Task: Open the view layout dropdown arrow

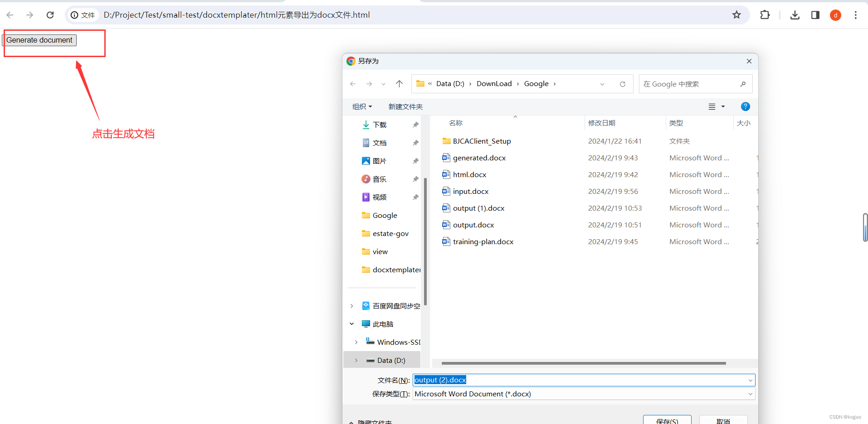Action: (x=723, y=106)
